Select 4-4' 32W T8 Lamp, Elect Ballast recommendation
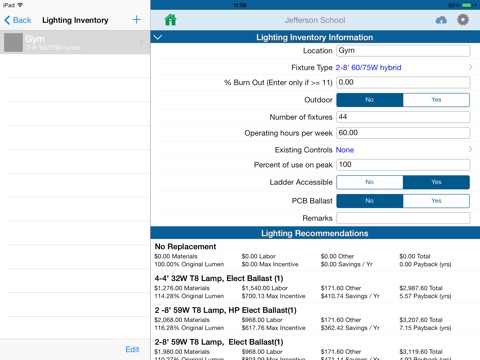 click(315, 287)
